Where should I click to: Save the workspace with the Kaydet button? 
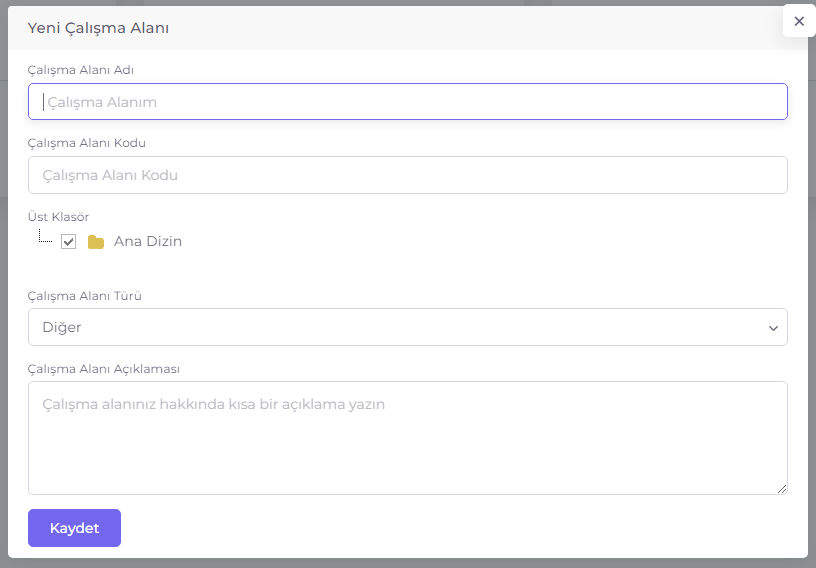pos(74,528)
